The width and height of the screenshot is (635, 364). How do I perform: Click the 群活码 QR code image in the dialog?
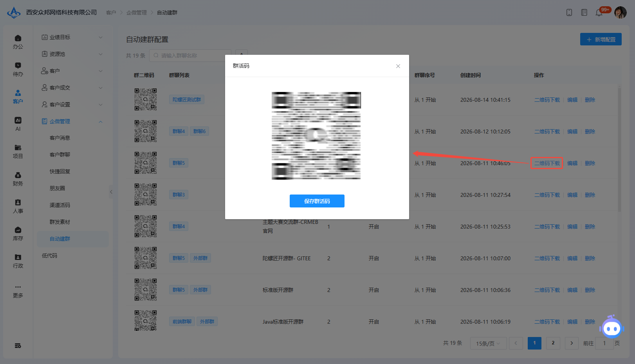(x=316, y=136)
